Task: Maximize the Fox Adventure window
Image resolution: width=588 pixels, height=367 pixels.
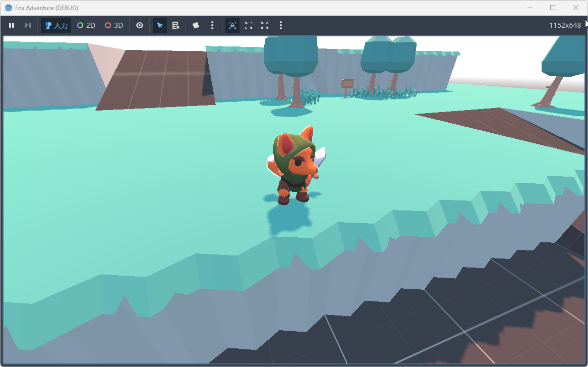Action: [553, 8]
